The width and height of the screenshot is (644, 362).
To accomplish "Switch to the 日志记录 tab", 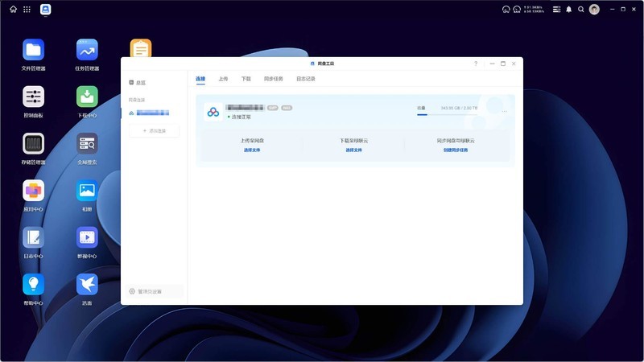I will 306,79.
